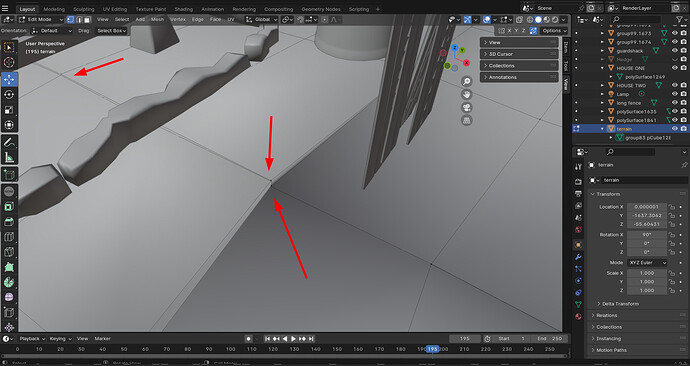Select the Smooth tool
The height and width of the screenshot is (366, 690).
tap(9, 297)
